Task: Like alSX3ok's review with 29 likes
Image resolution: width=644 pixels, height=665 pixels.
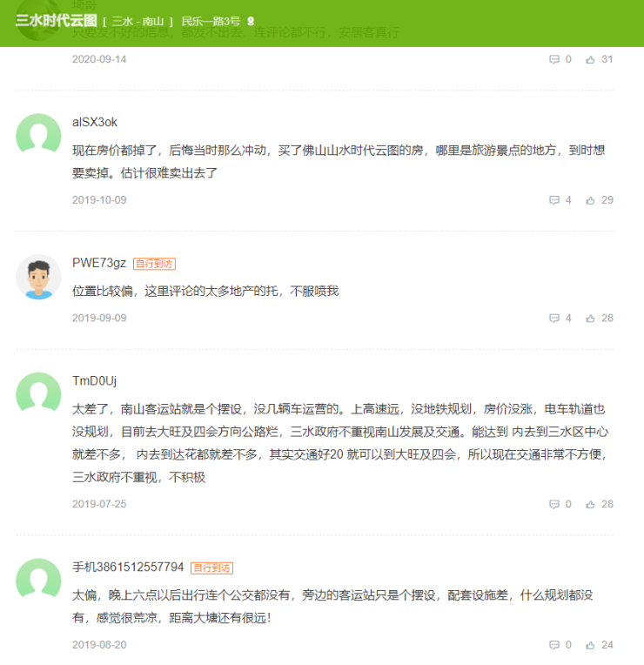Action: (591, 200)
